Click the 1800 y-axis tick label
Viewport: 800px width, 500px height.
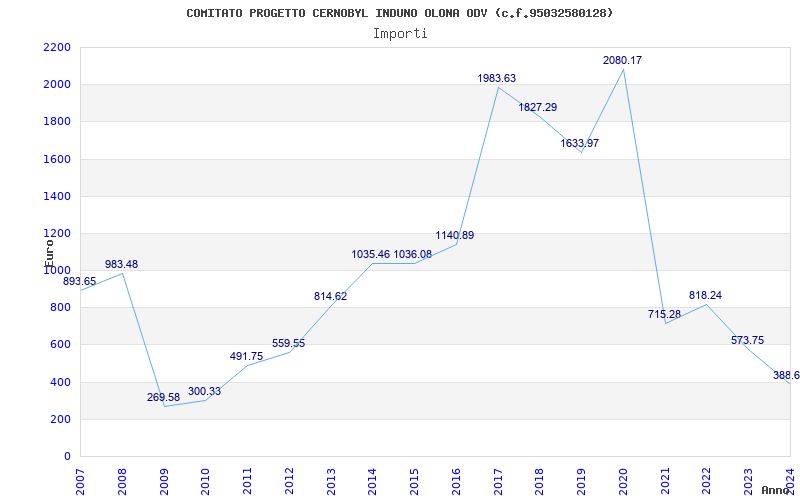coord(57,122)
